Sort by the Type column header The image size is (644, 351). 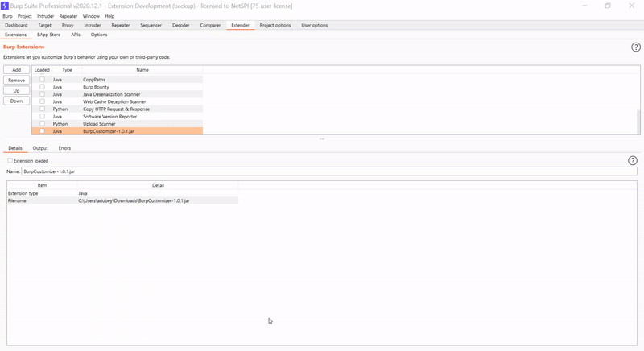67,70
